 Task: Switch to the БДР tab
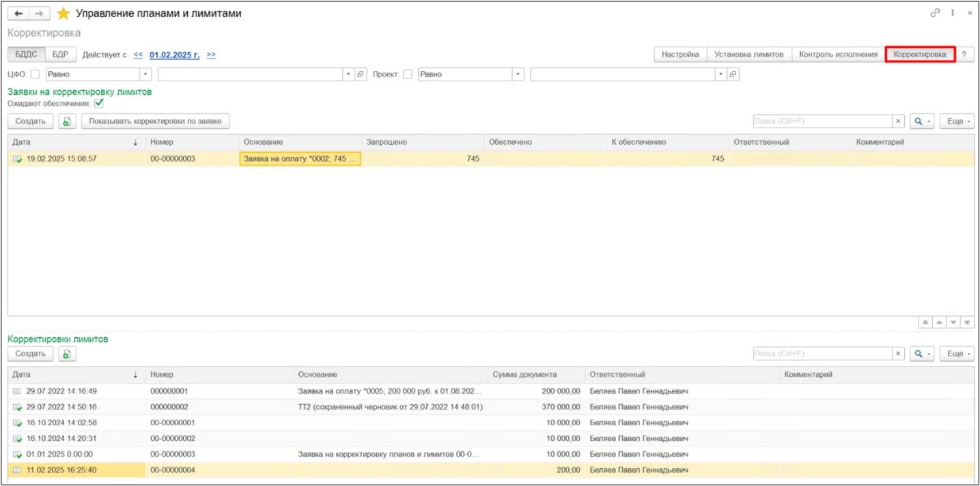[60, 55]
